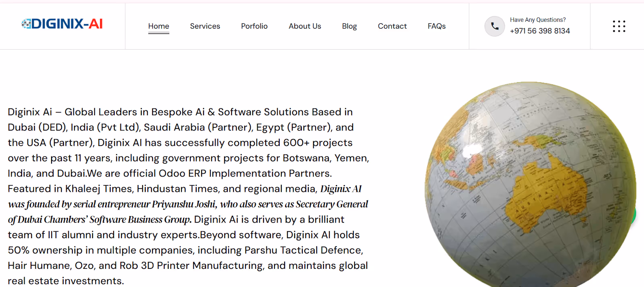The width and height of the screenshot is (644, 287).
Task: Click text 'real estate investments.'
Action: tap(66, 281)
